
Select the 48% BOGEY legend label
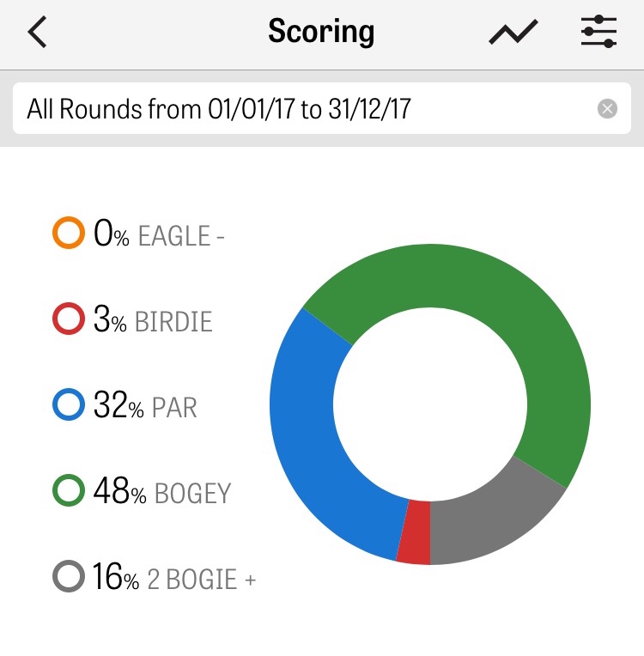[x=162, y=493]
